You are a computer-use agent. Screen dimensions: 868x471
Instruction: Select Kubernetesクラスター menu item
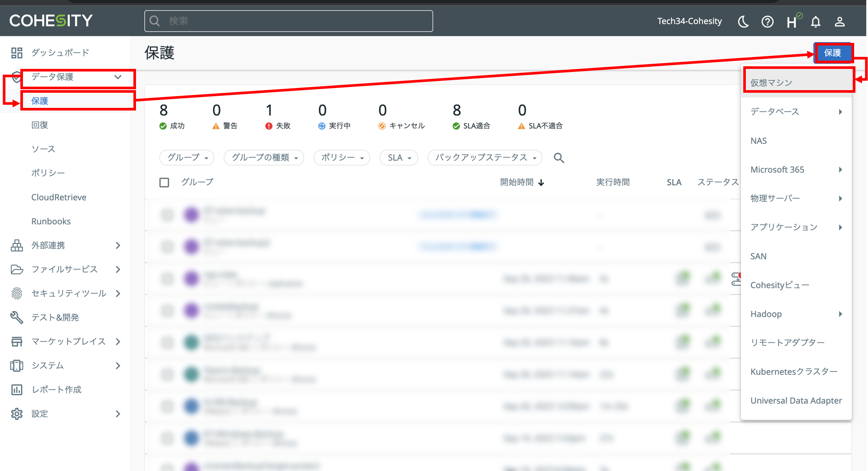(796, 372)
